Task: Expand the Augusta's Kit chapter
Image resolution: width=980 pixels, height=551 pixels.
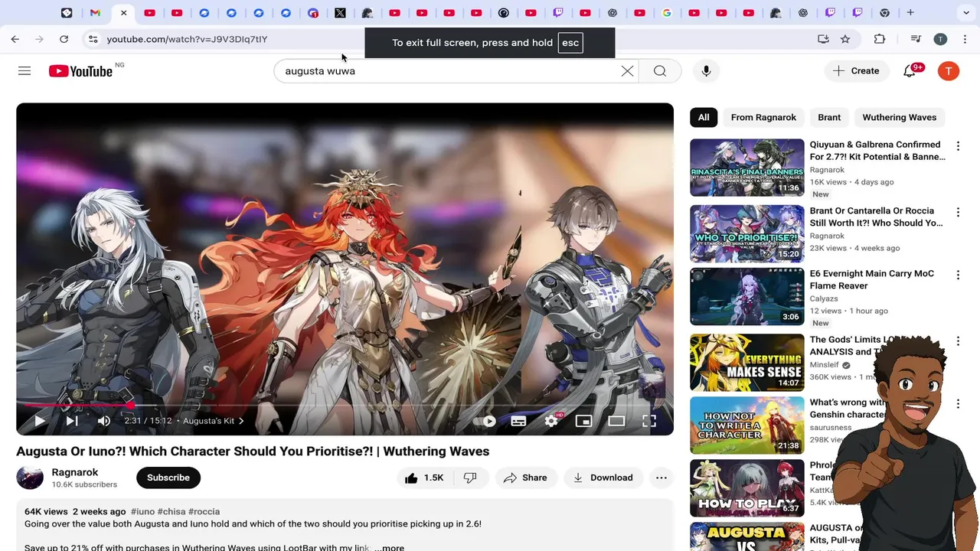Action: click(x=214, y=421)
